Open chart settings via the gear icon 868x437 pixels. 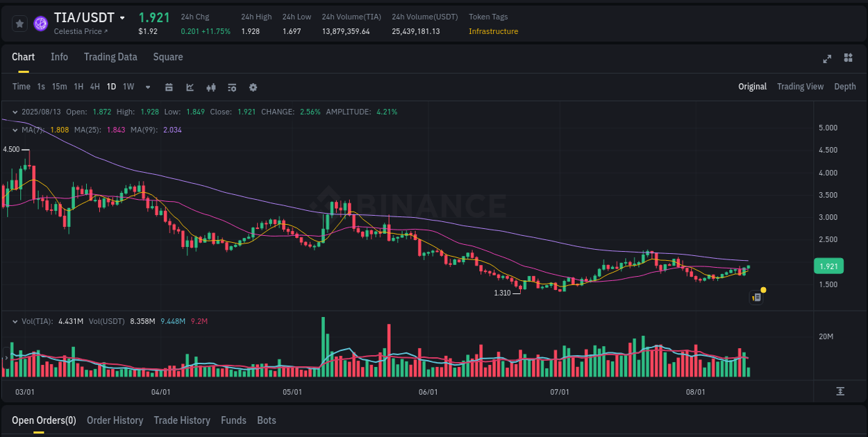coord(253,87)
